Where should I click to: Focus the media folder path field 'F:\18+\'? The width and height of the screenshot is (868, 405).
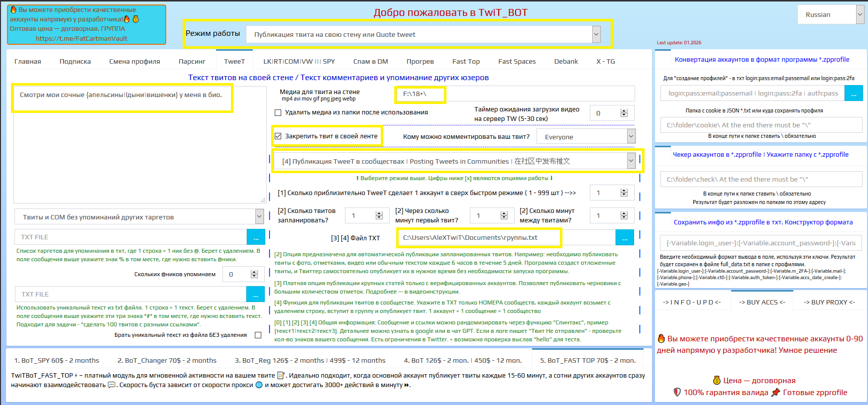pyautogui.click(x=515, y=94)
